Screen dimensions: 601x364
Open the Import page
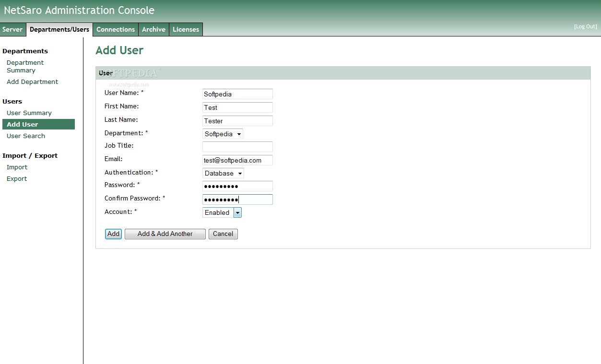(x=17, y=167)
